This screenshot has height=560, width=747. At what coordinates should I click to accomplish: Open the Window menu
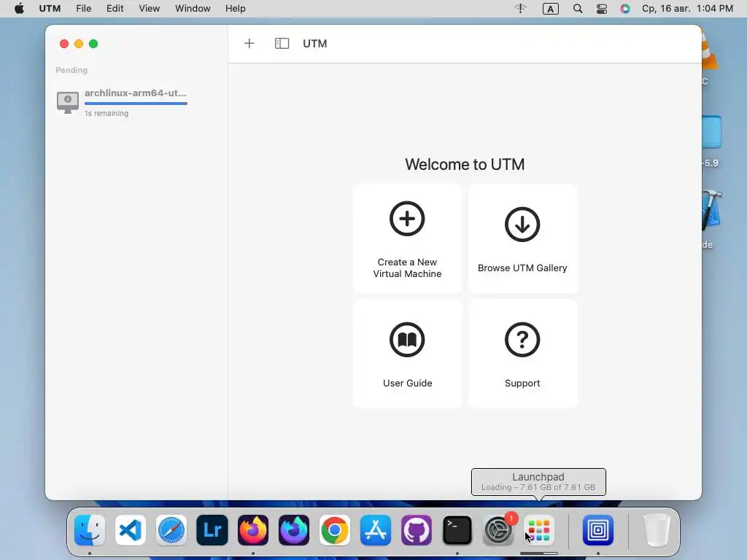pyautogui.click(x=193, y=9)
